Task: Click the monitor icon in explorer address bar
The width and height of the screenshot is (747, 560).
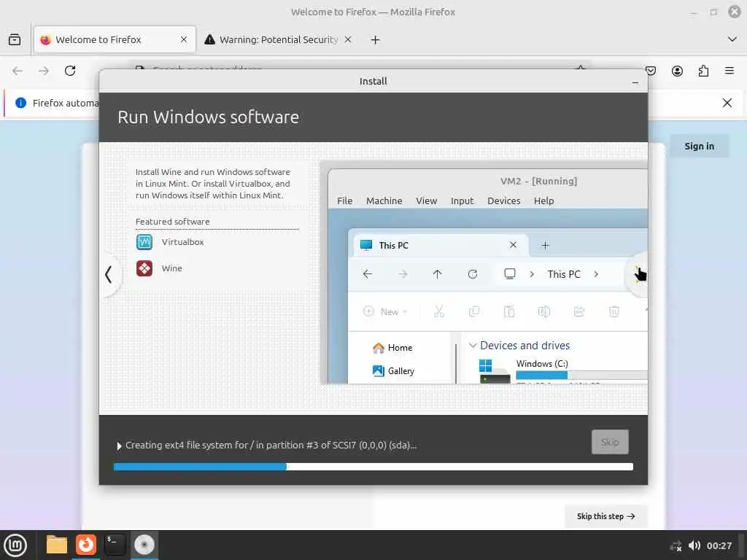Action: [510, 274]
